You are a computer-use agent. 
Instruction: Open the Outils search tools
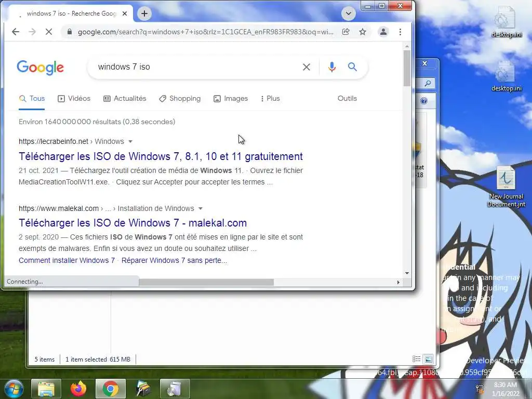coord(347,98)
